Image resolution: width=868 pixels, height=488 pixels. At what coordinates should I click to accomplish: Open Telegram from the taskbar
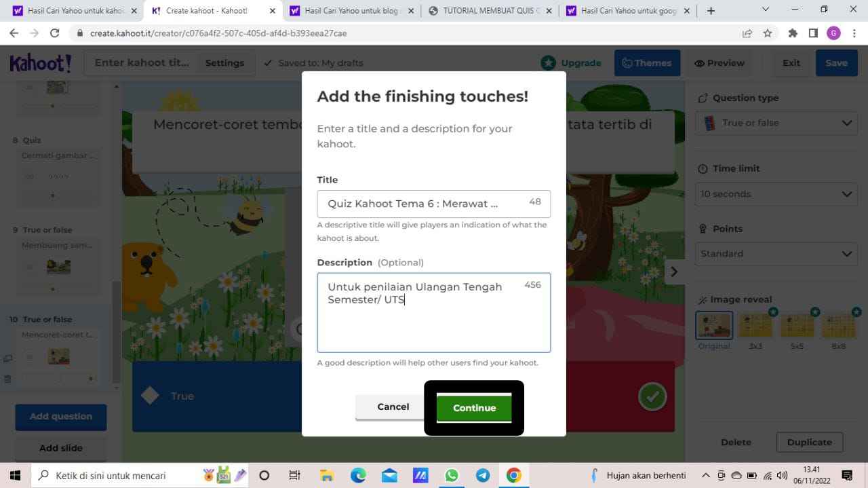[483, 475]
